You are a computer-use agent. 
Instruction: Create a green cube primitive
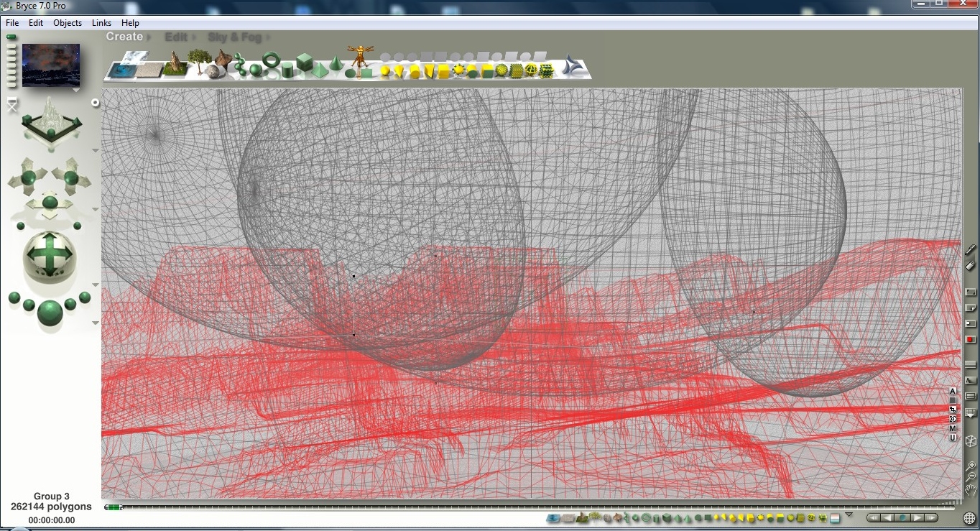305,62
